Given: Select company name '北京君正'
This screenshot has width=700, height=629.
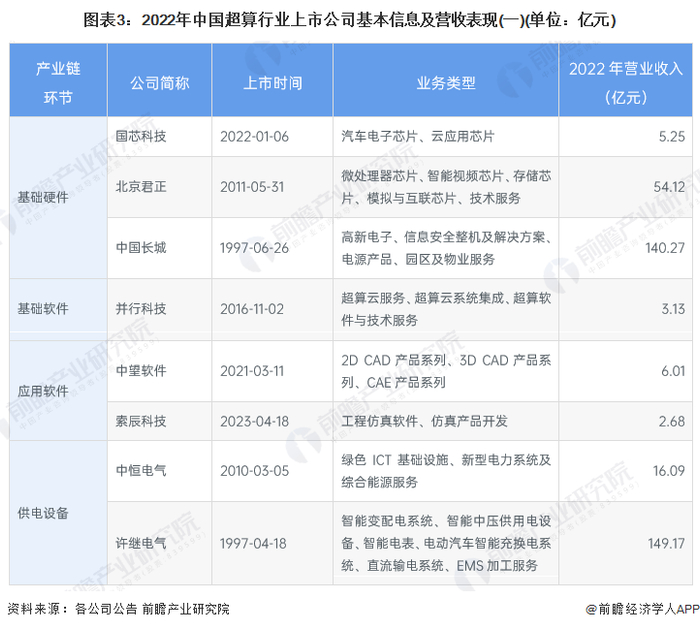Looking at the screenshot, I should tap(141, 186).
